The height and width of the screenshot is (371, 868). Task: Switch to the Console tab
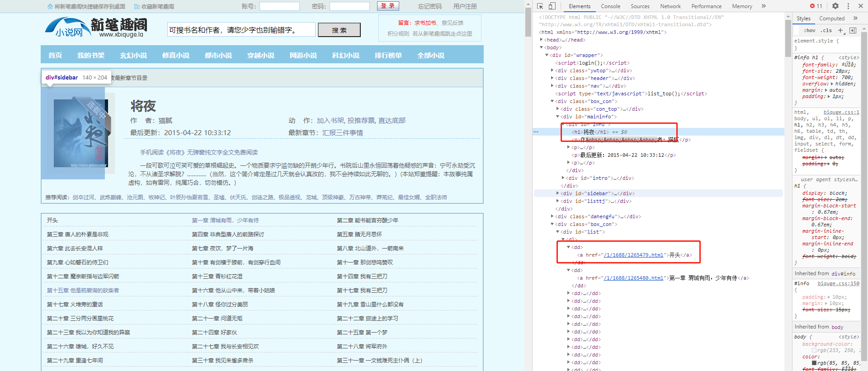(610, 6)
